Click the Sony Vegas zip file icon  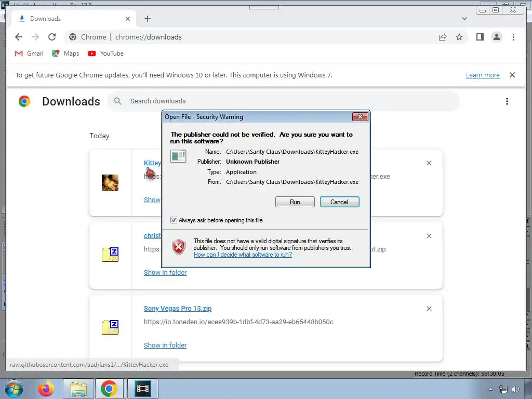pyautogui.click(x=110, y=327)
